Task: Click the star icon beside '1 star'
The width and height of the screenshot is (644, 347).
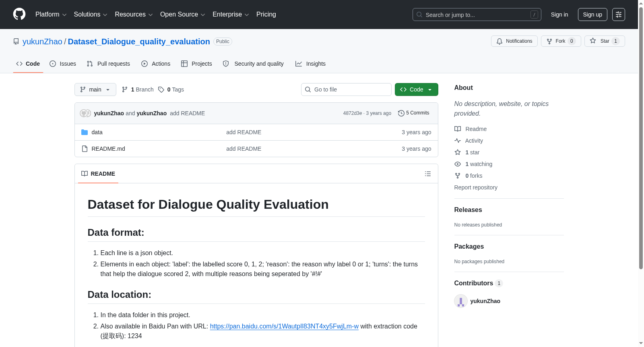Action: point(458,152)
